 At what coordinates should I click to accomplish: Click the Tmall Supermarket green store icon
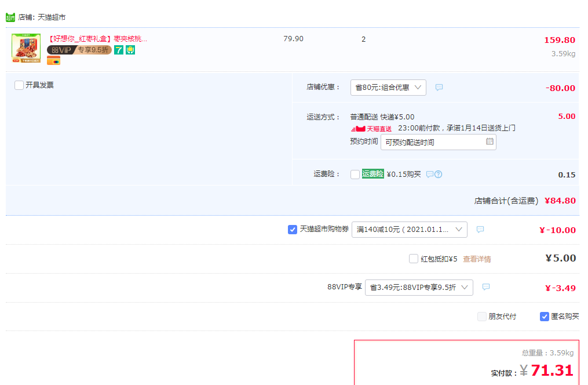[x=10, y=17]
